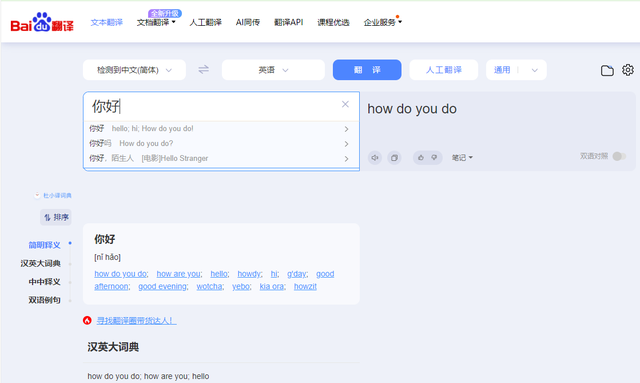Image resolution: width=640 pixels, height=383 pixels.
Task: Open 翻译API navigation item
Action: pyautogui.click(x=289, y=22)
